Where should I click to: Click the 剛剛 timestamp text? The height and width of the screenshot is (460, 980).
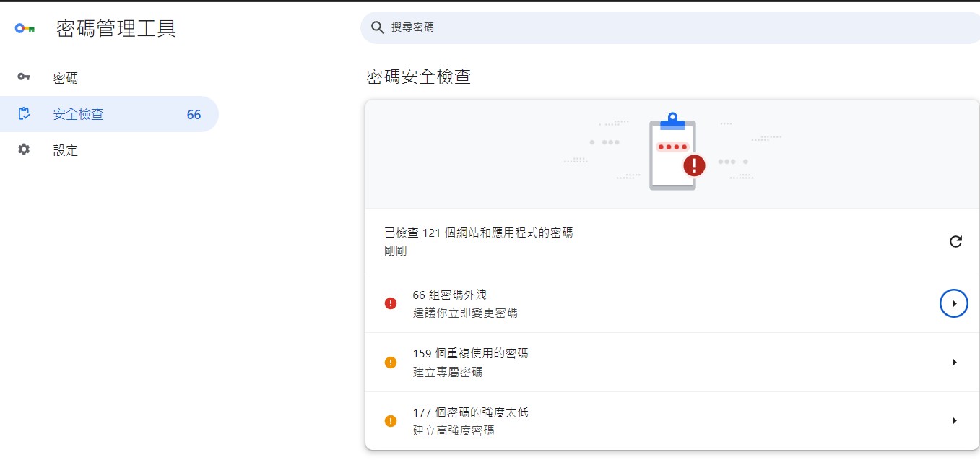coord(396,251)
